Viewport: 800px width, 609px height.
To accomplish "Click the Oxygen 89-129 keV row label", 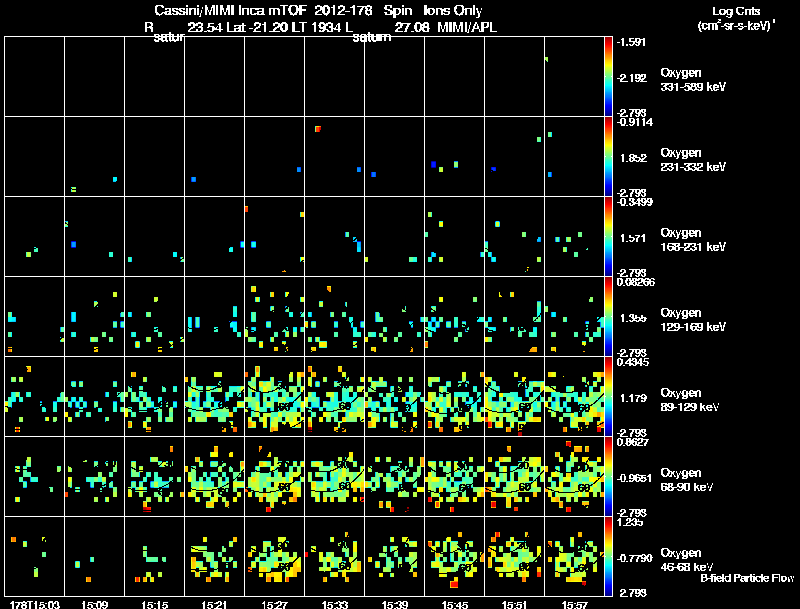I will coord(690,400).
